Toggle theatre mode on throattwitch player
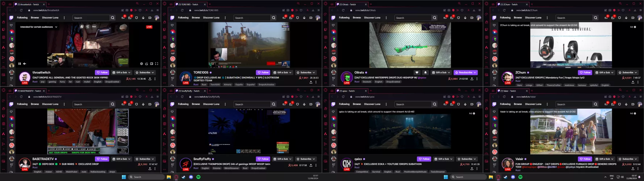This screenshot has height=181, width=644. [151, 64]
